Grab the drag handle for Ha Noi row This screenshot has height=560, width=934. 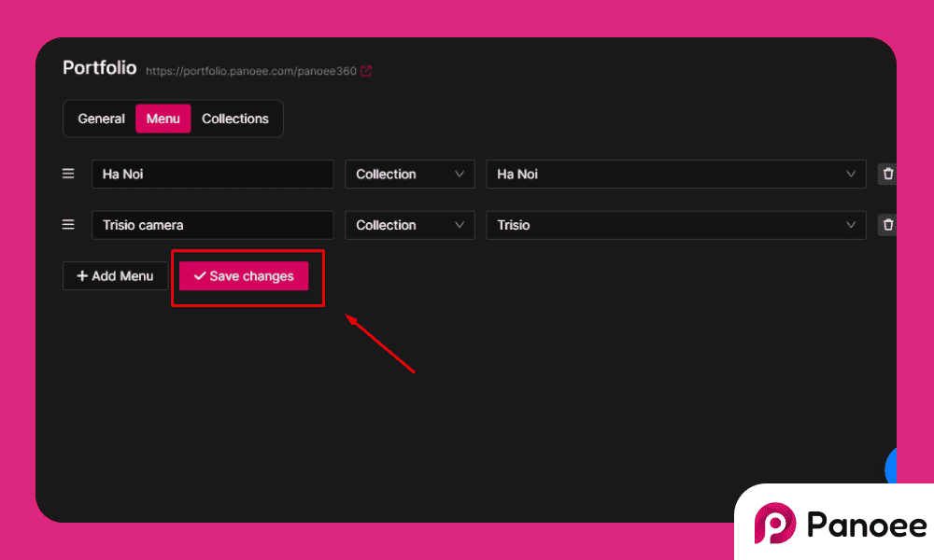pos(68,174)
